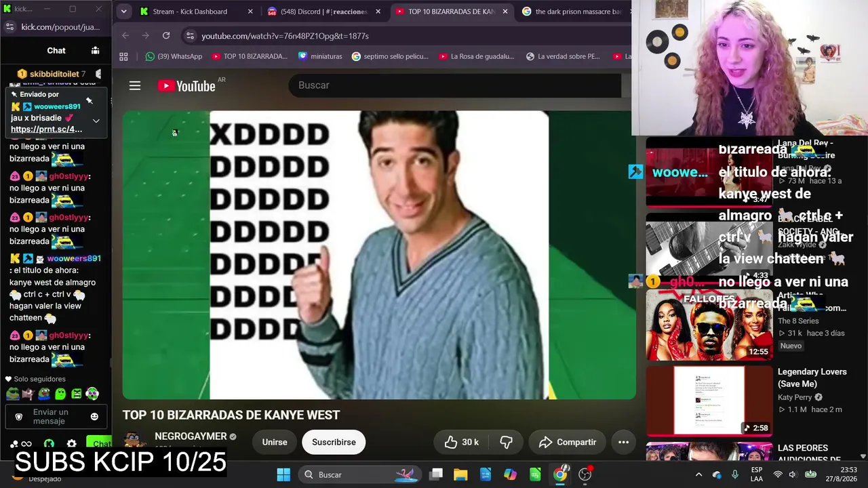Viewport: 868px width, 488px height.
Task: Open the volume tray icon
Action: [793, 474]
